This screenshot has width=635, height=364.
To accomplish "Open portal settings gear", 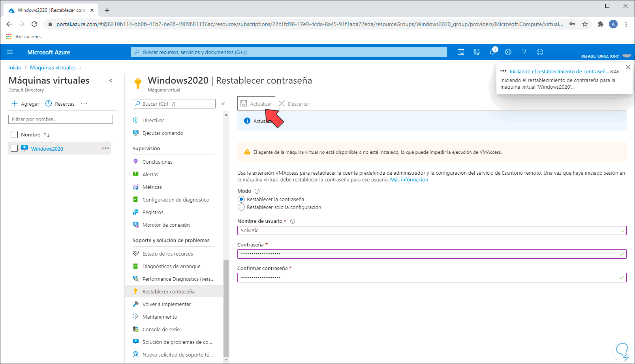I will [x=508, y=52].
